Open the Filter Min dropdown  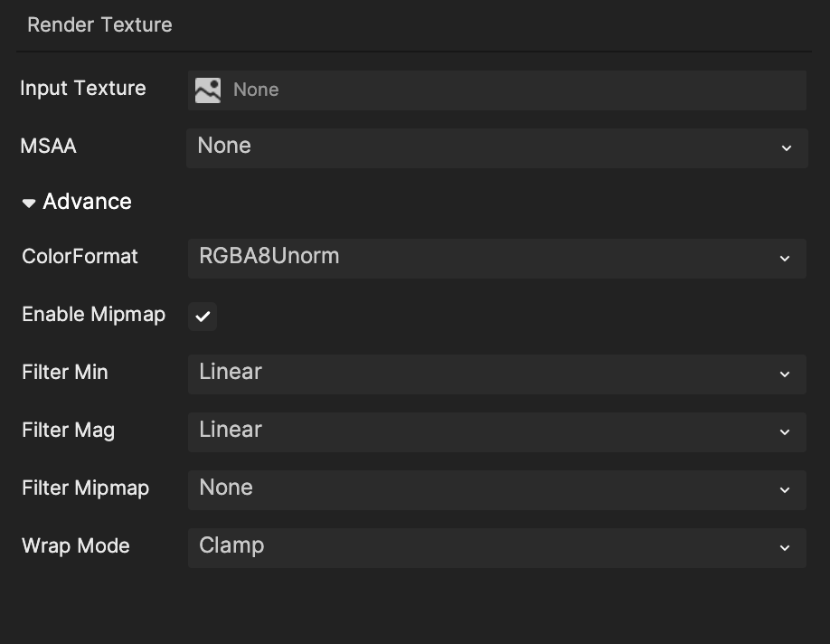495,373
